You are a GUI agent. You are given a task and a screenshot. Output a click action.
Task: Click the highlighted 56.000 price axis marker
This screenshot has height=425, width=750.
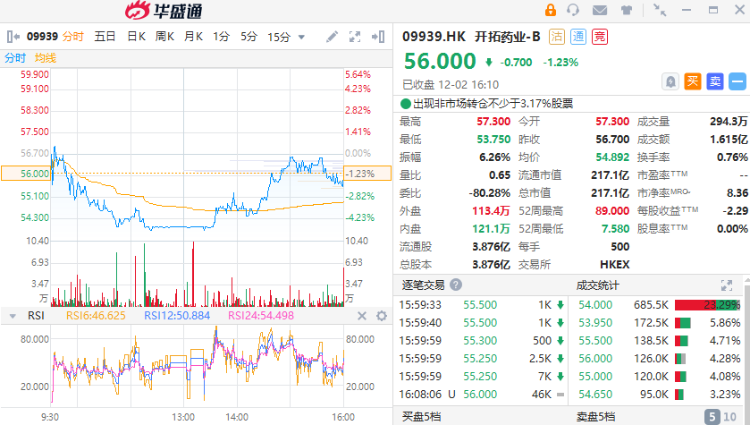(x=26, y=174)
